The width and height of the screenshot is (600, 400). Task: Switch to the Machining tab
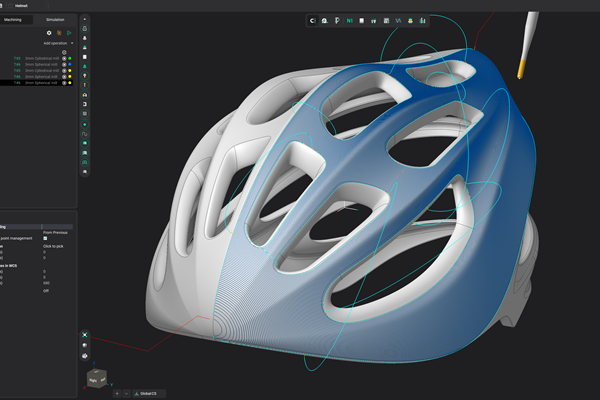tap(18, 19)
